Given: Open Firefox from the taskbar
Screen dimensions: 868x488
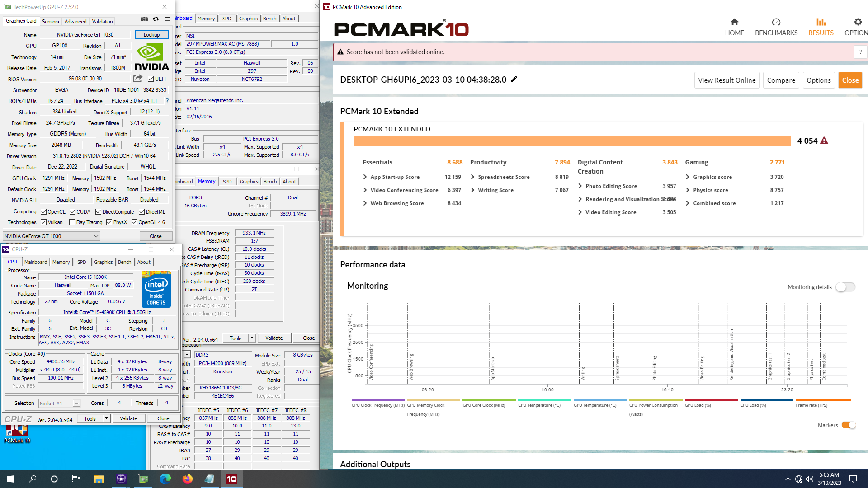Looking at the screenshot, I should pyautogui.click(x=187, y=479).
